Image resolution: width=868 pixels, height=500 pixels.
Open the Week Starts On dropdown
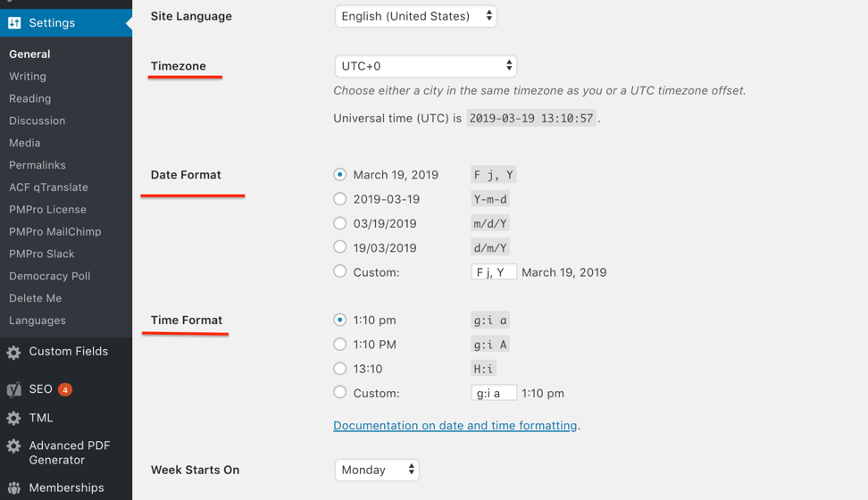click(377, 470)
